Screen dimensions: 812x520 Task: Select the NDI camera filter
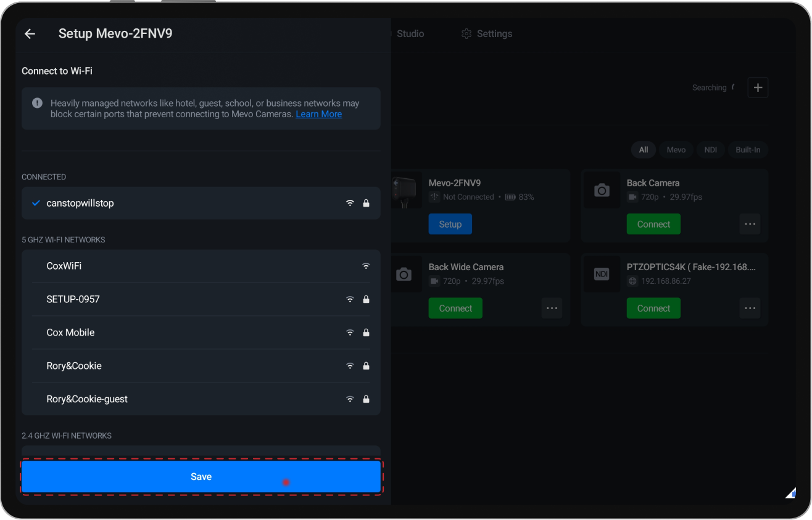click(711, 150)
